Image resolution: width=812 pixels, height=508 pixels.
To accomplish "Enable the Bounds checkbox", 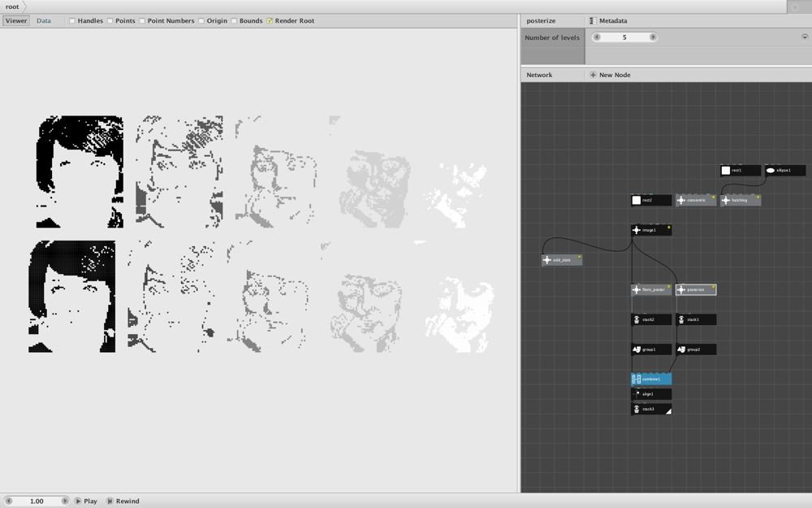I will [234, 21].
